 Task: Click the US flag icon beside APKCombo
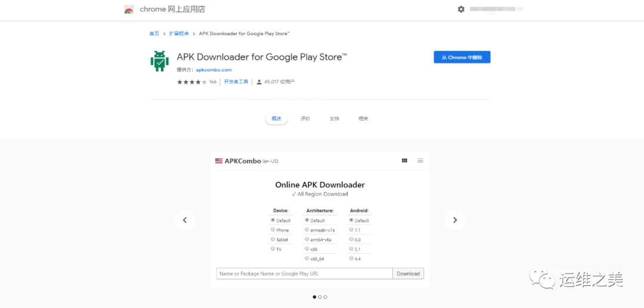(218, 161)
